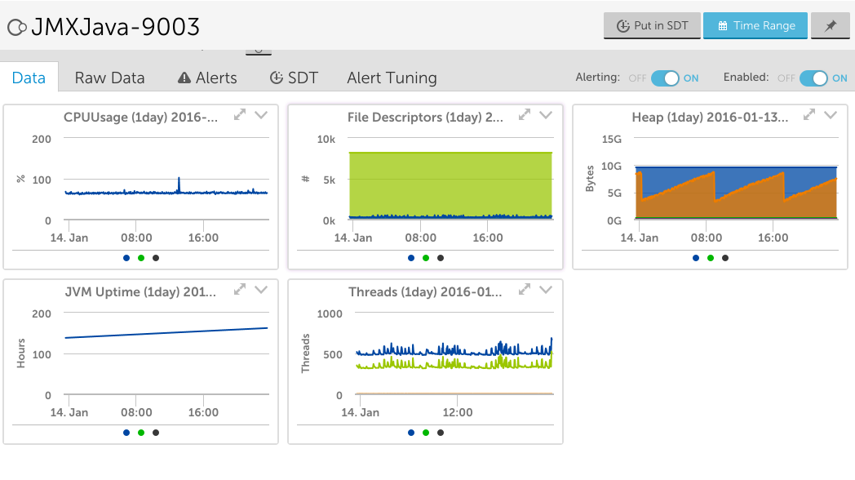
Task: Toggle the Alerting switch
Action: (665, 78)
